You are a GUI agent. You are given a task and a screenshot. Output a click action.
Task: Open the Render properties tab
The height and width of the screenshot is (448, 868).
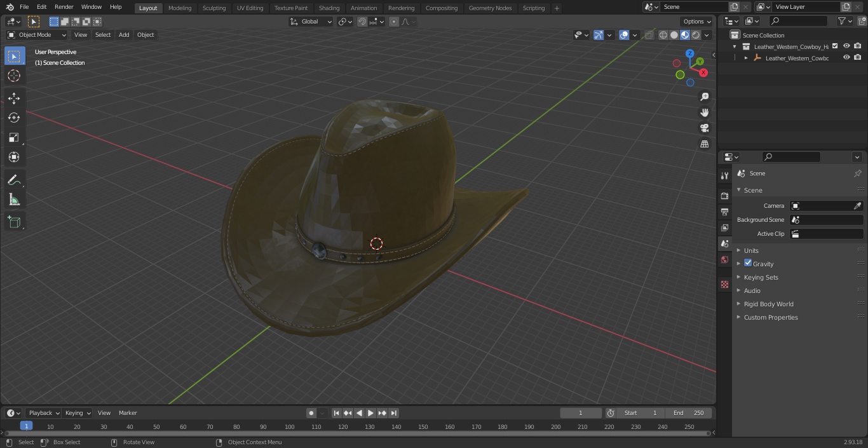coord(724,196)
